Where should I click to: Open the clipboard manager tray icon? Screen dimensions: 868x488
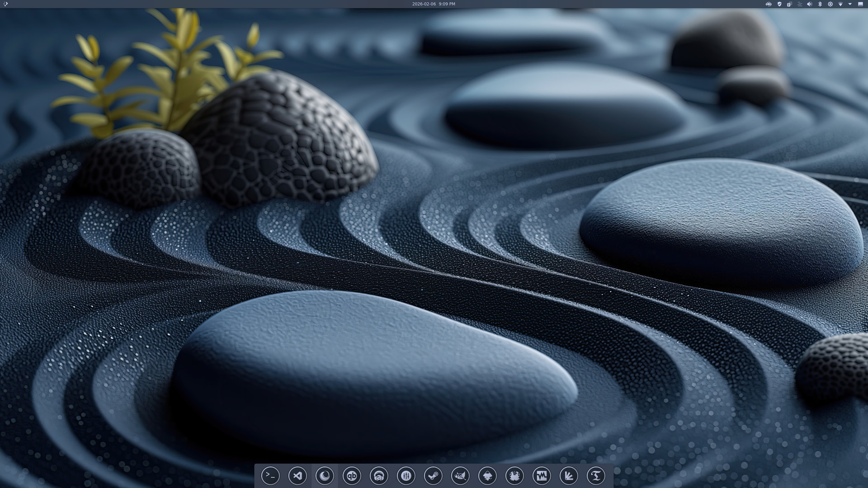[789, 4]
